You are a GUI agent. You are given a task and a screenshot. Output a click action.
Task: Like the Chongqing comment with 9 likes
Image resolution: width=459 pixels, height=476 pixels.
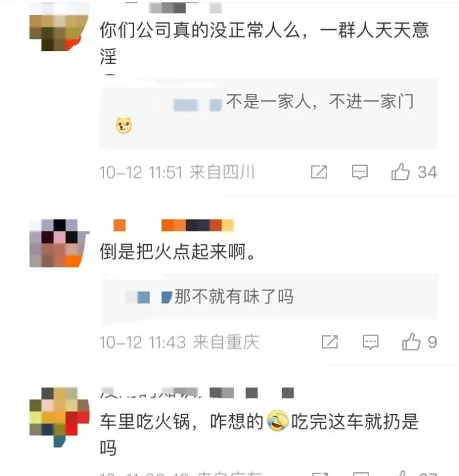(x=419, y=342)
